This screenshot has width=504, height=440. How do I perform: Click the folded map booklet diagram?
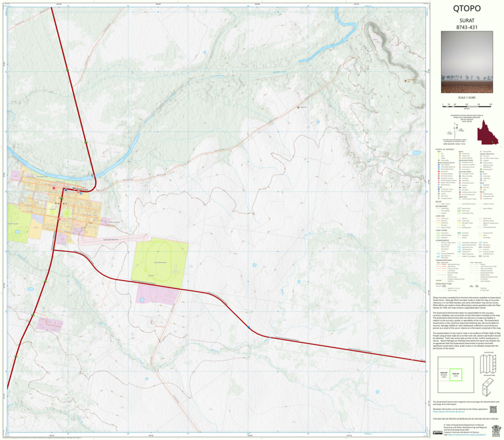pos(488,387)
